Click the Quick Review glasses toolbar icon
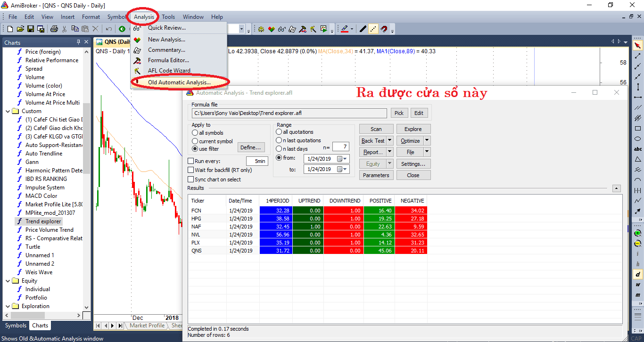Image resolution: width=644 pixels, height=342 pixels. pyautogui.click(x=282, y=29)
